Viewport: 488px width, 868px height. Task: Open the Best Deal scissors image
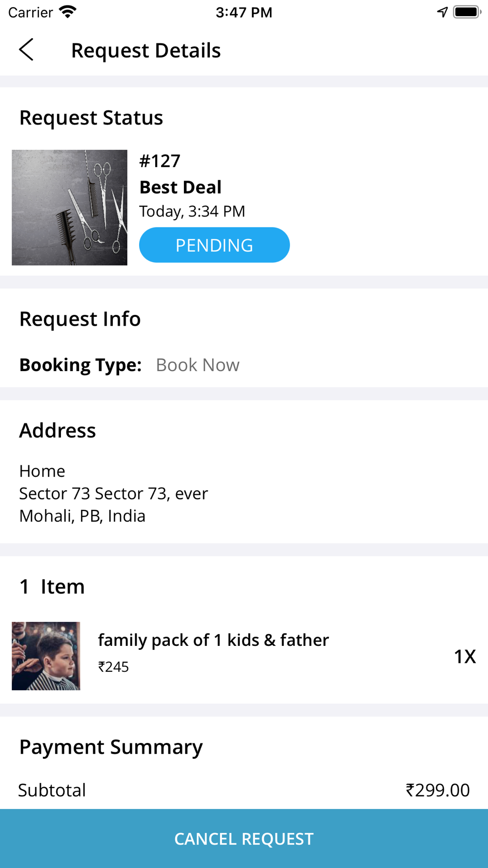(69, 207)
